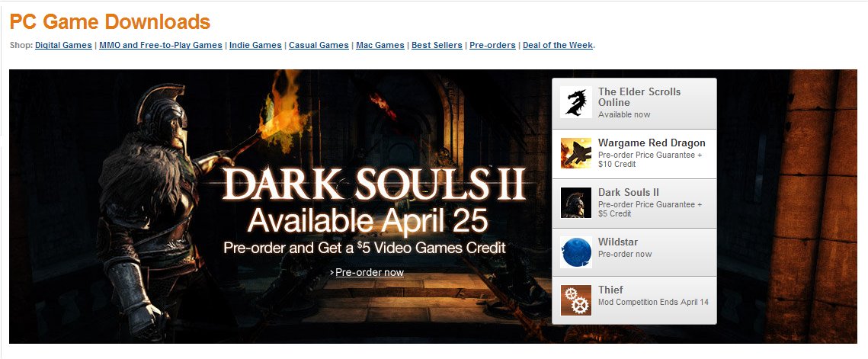
Task: Visit the Mac Games section
Action: tap(380, 46)
